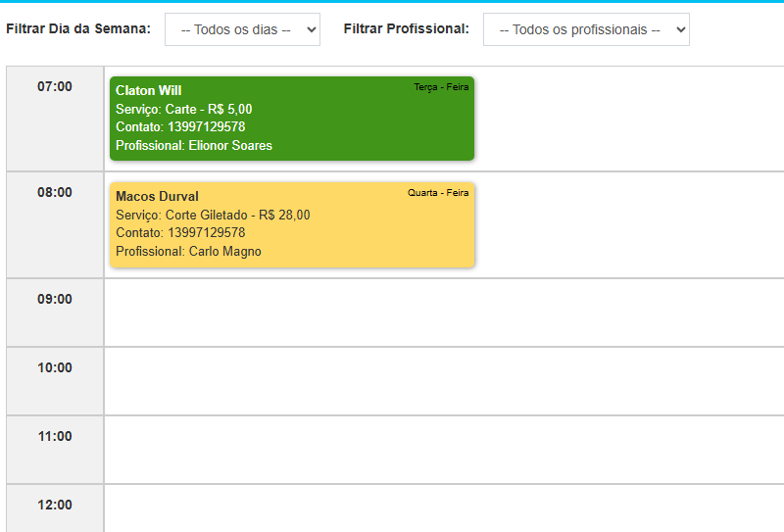Click the 07:00 time slot label
The height and width of the screenshot is (532, 784).
tap(55, 86)
